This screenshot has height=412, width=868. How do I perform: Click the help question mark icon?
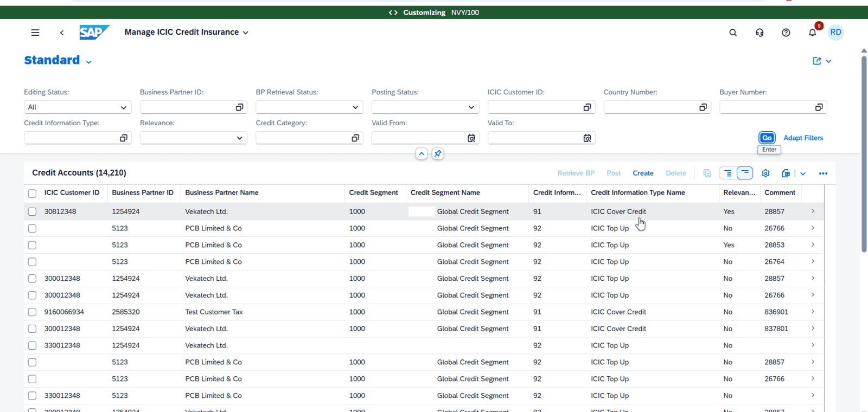pyautogui.click(x=786, y=33)
